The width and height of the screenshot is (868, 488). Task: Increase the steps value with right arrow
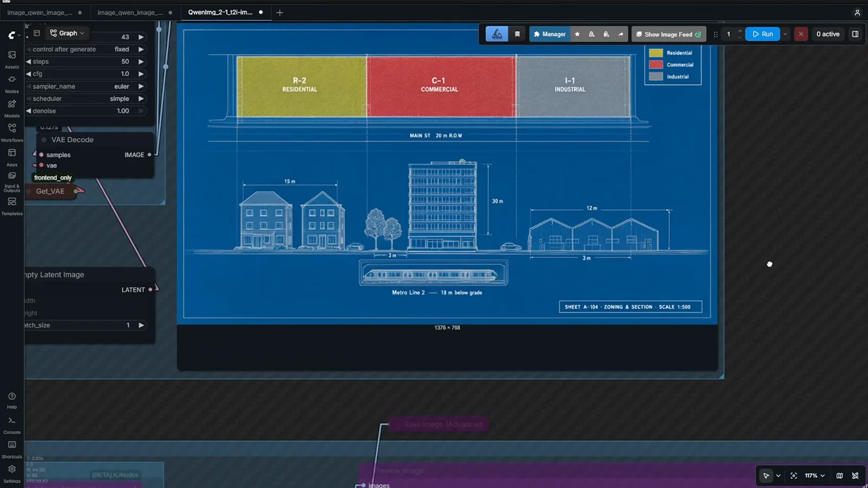[x=141, y=61]
